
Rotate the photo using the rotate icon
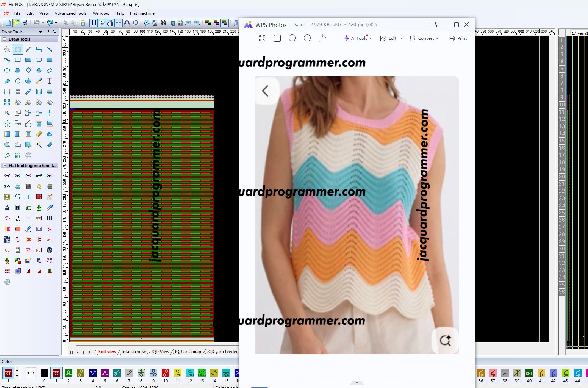click(x=322, y=38)
